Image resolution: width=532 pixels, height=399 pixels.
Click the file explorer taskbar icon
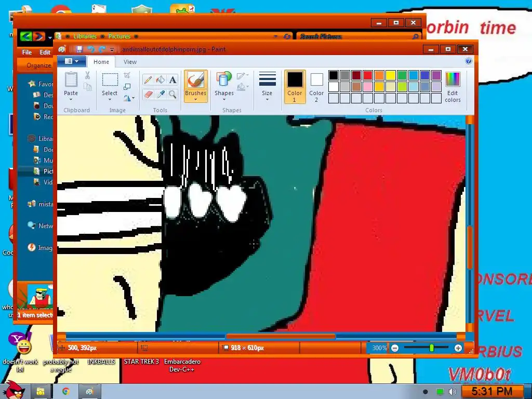coord(41,391)
